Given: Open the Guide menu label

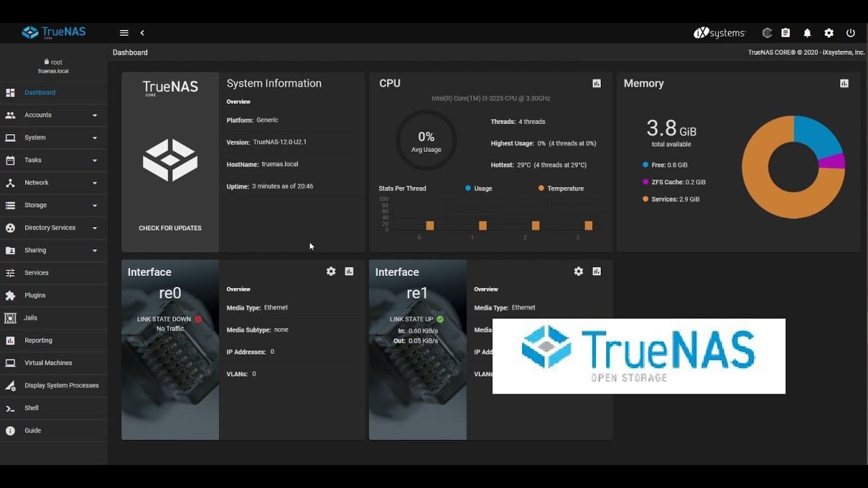Looking at the screenshot, I should pos(33,430).
